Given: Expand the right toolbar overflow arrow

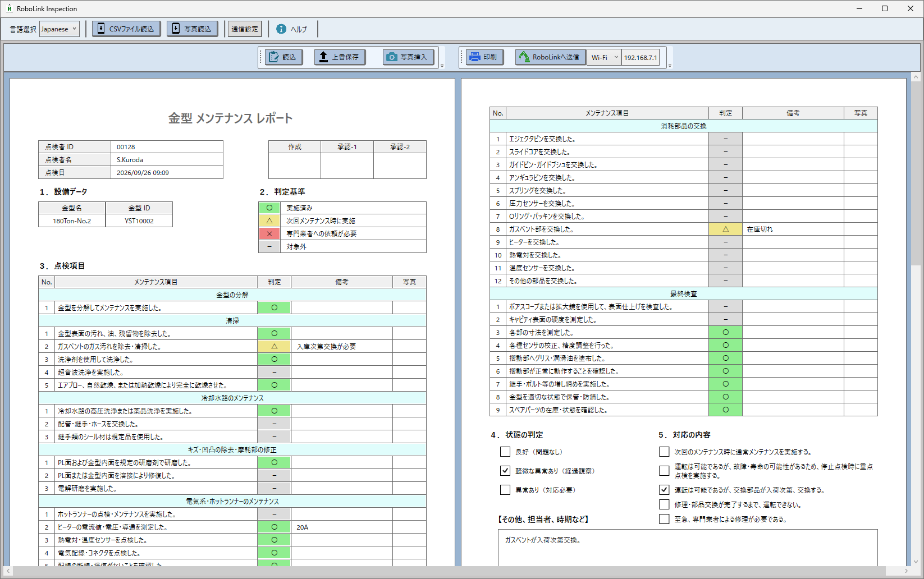Looking at the screenshot, I should pyautogui.click(x=670, y=66).
